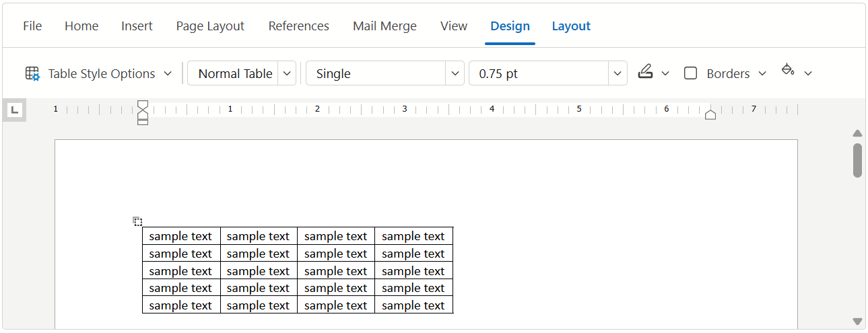The image size is (868, 333).
Task: Click last-row first-column sample text cell
Action: tap(181, 305)
